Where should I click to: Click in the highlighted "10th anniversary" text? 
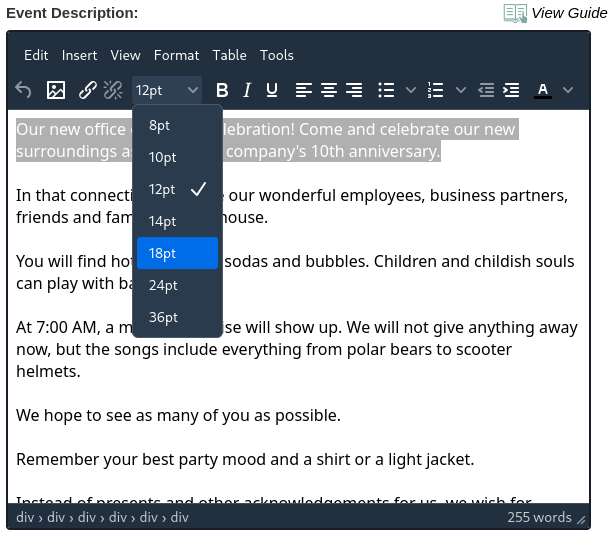point(376,151)
